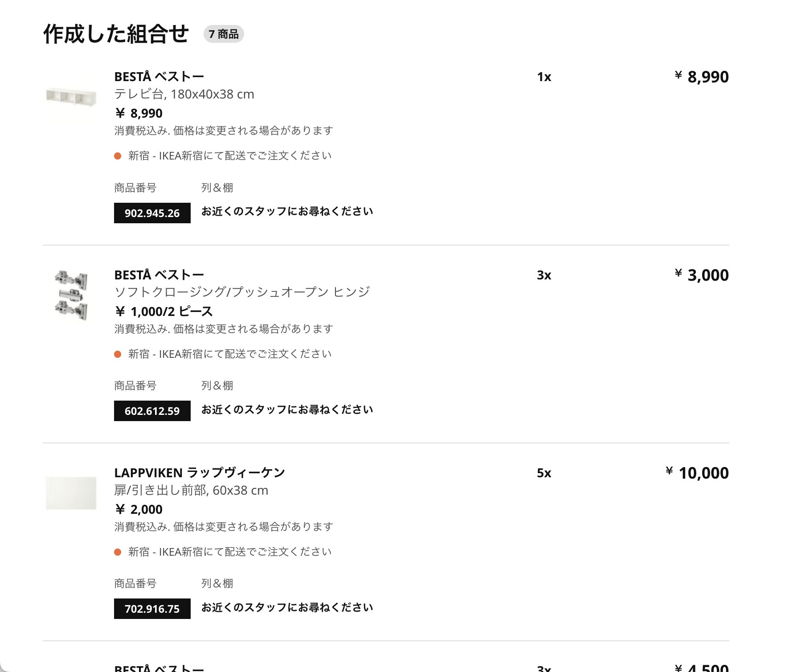Click the orange availability dot for the TV bench

point(118,156)
